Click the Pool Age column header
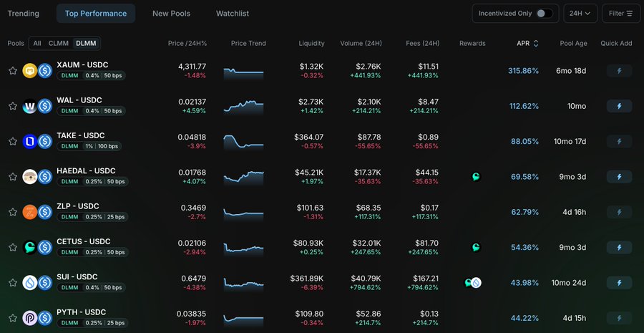Viewport: 644px width, 333px height. [x=573, y=43]
